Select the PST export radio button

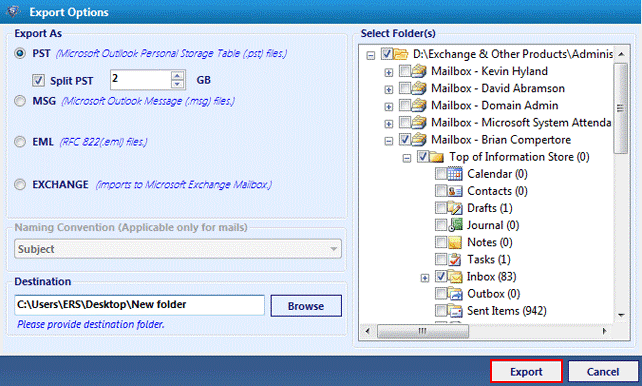click(x=20, y=53)
